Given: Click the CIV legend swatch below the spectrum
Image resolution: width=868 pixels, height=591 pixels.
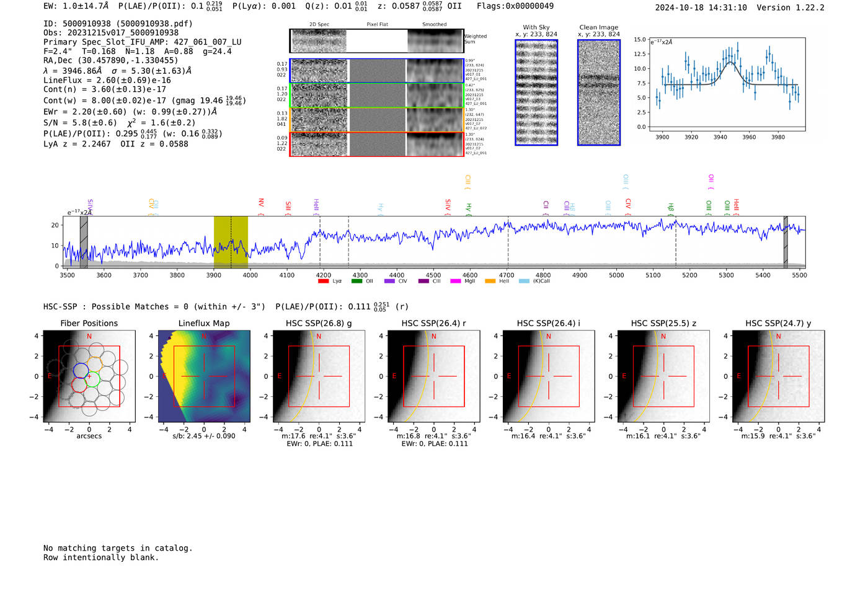Looking at the screenshot, I should 389,281.
